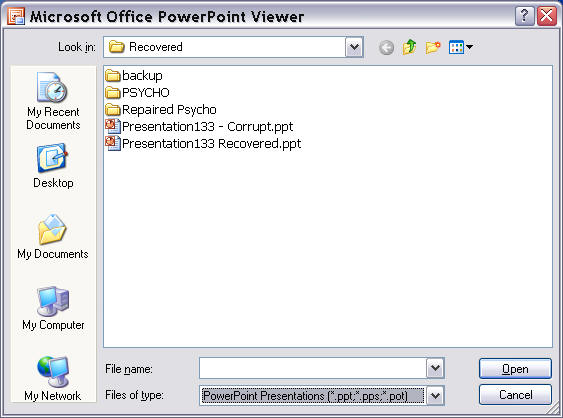
Task: Click the Open button
Action: (515, 369)
